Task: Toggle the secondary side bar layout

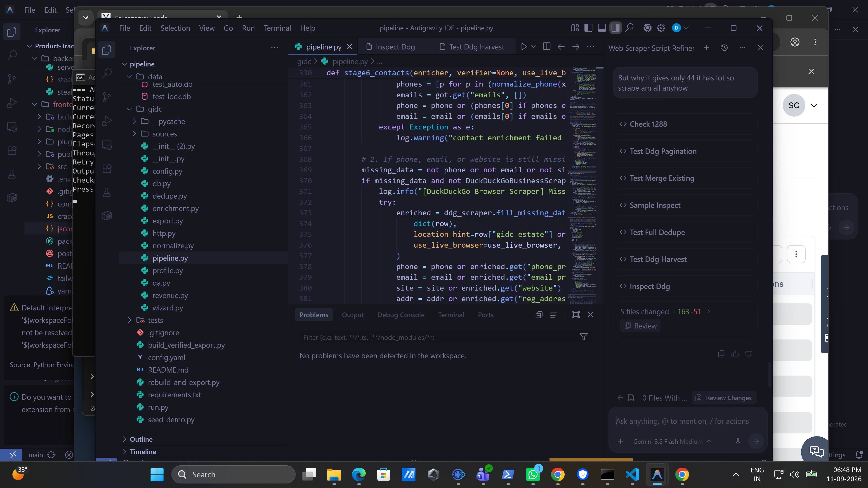Action: click(615, 28)
